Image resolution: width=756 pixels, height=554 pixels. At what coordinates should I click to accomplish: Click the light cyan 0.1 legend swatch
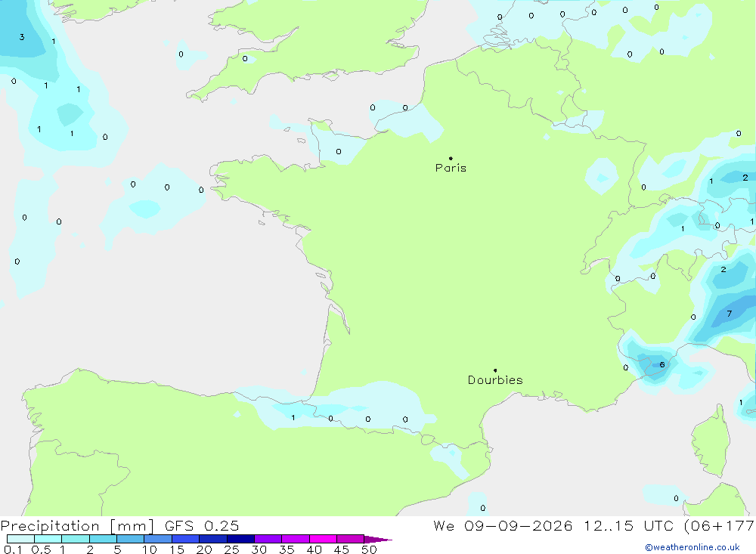[x=20, y=539]
